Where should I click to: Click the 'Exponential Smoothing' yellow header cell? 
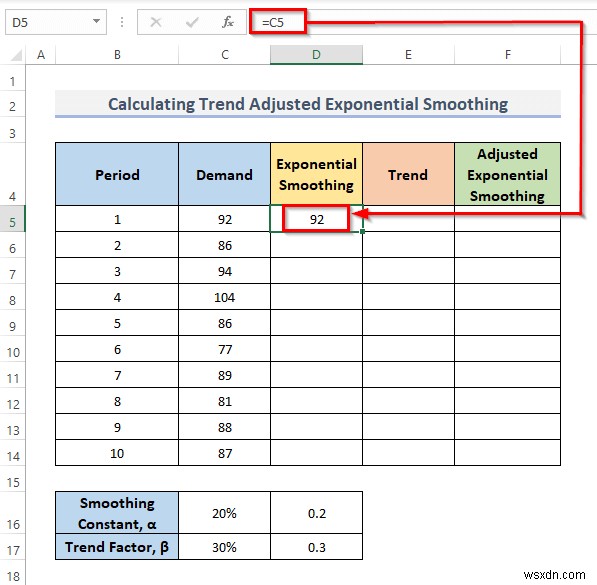click(316, 174)
